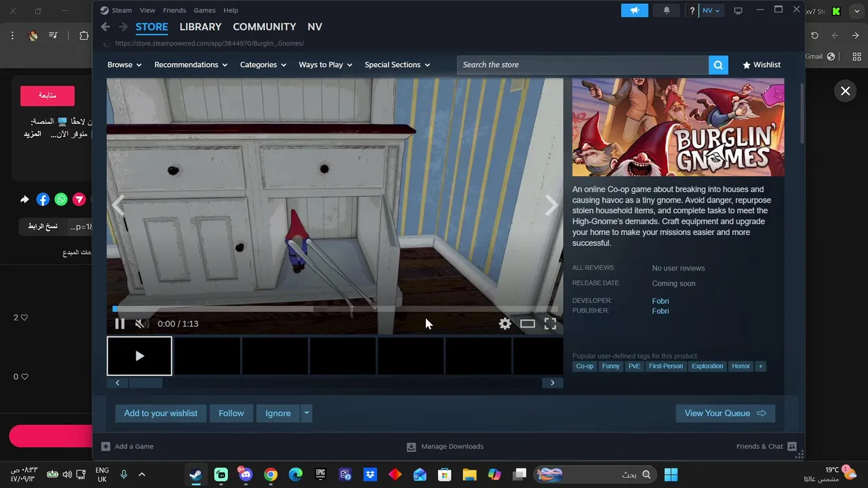Add Burglin' Gnomes to your wishlist

[x=161, y=413]
